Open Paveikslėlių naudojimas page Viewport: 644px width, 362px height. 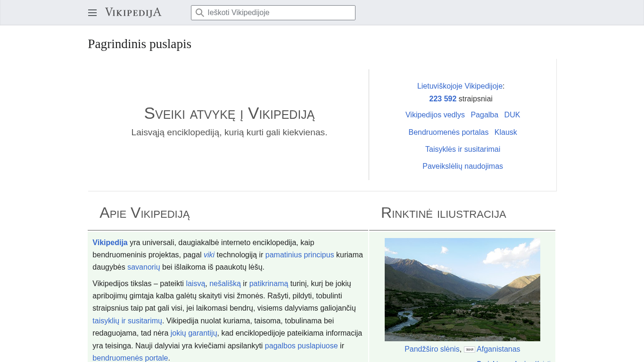(x=462, y=166)
